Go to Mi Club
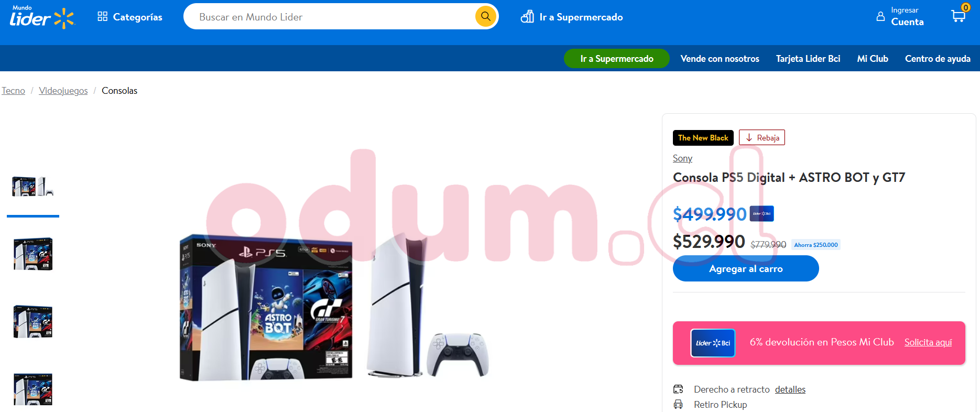Image resolution: width=980 pixels, height=412 pixels. point(873,59)
